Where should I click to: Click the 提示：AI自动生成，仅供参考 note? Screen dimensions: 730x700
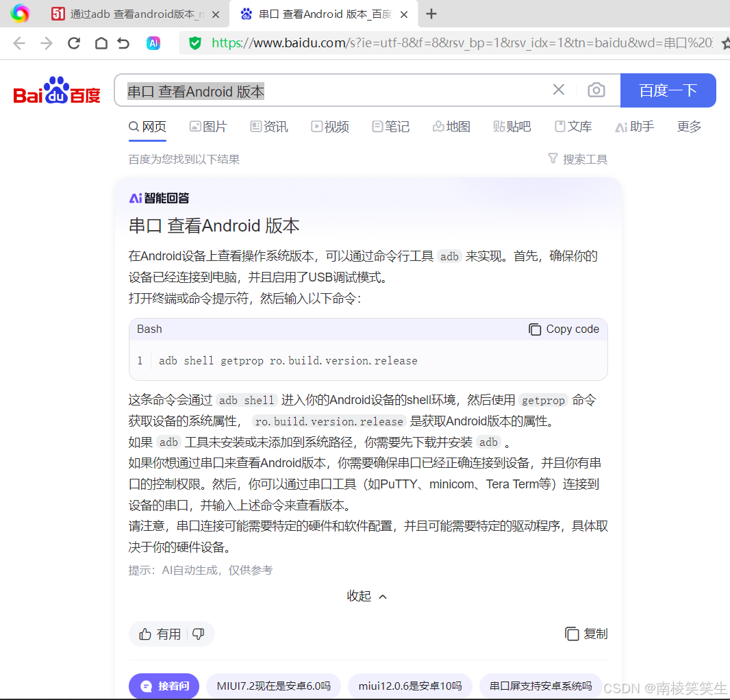(x=201, y=571)
